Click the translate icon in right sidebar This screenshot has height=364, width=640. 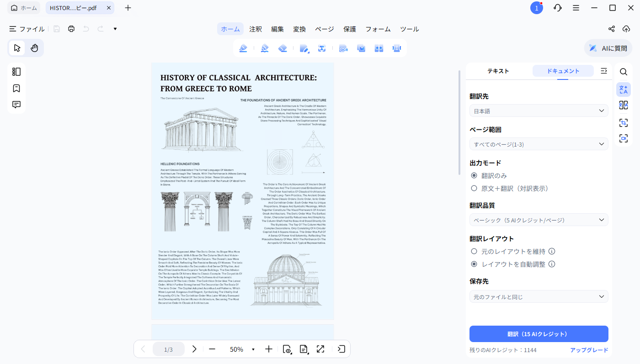click(x=624, y=90)
